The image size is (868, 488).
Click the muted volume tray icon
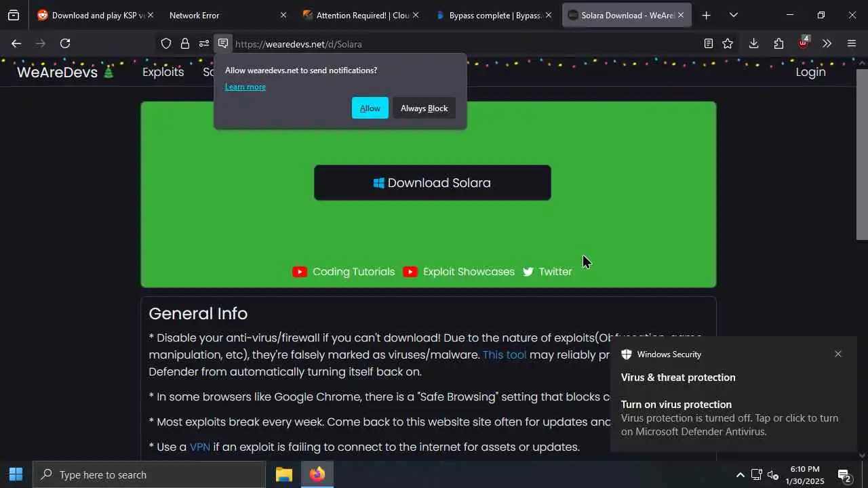pos(773,474)
